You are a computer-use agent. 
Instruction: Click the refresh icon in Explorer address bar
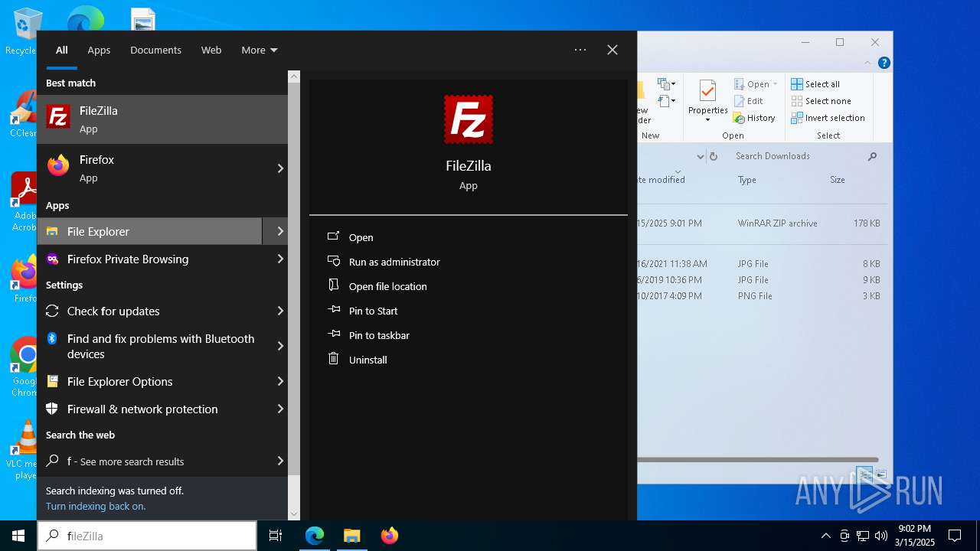pyautogui.click(x=714, y=156)
